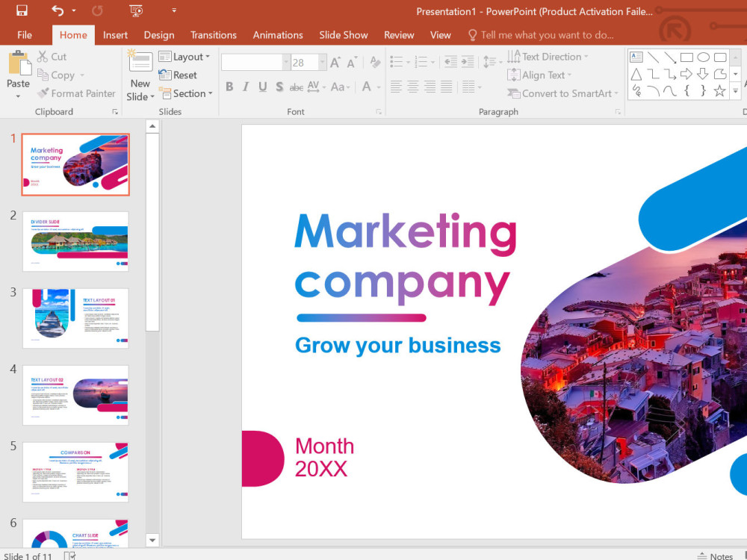This screenshot has width=747, height=560.
Task: Click Convert to SmartArt
Action: pos(562,93)
